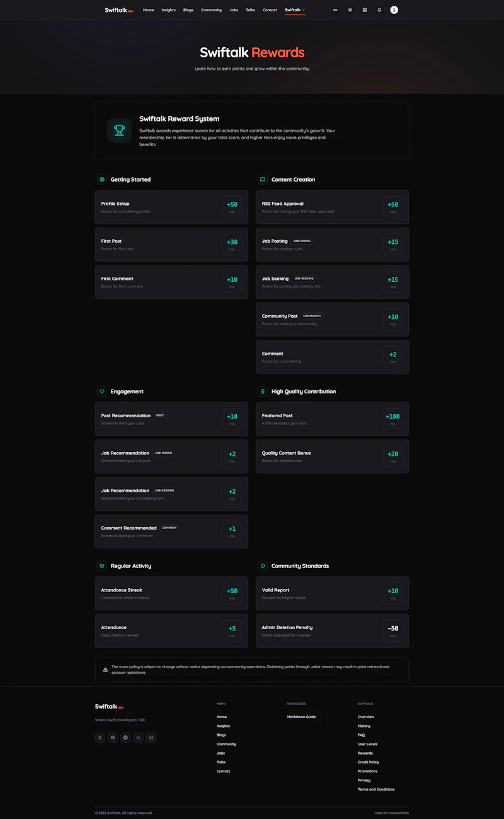Open Promotions link in footer
The image size is (504, 819).
coord(368,771)
